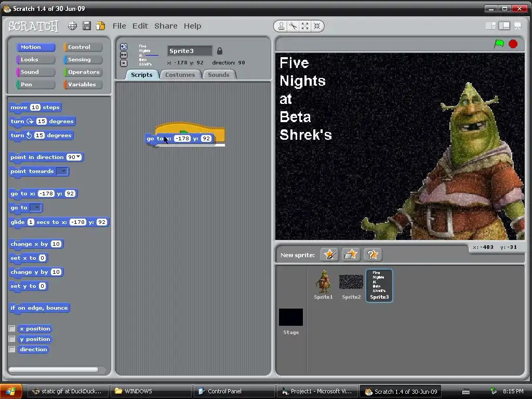532x399 pixels.
Task: Click the Windows Start button
Action: pos(11,391)
